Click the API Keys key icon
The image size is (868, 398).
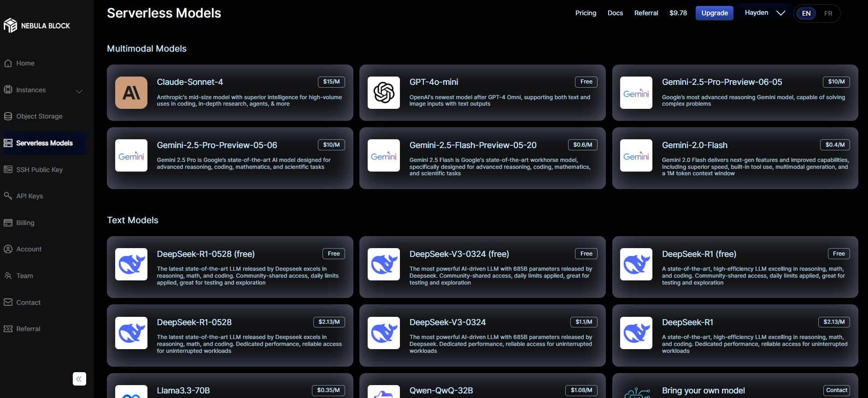pos(8,196)
